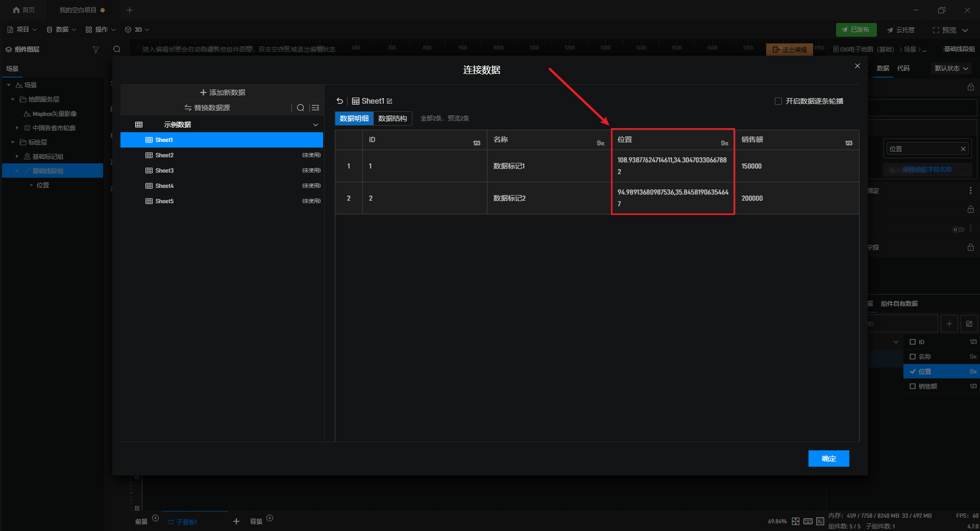Viewport: 980px width, 531px height.
Task: Click the add icon next to 前景
Action: (156, 518)
